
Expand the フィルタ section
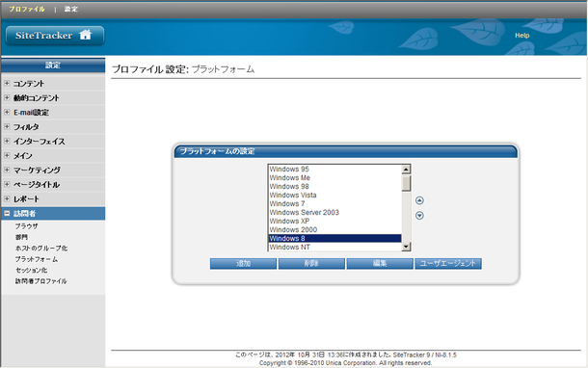7,126
